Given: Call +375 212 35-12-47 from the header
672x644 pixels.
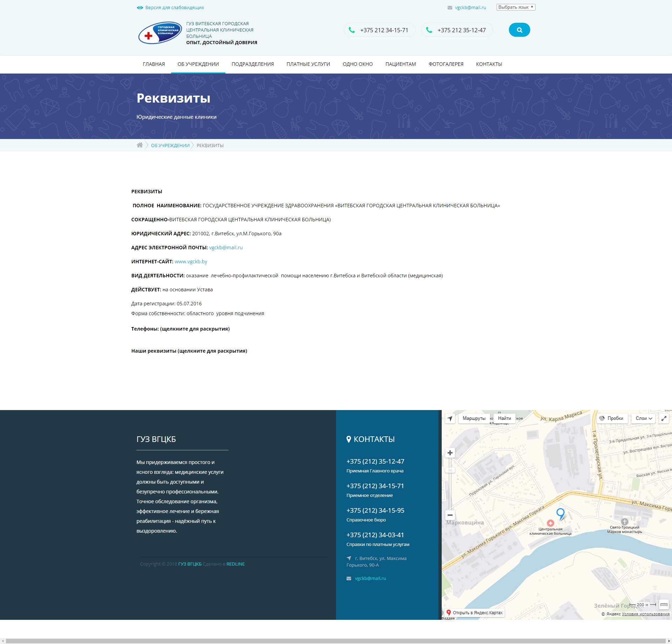Looking at the screenshot, I should click(x=462, y=30).
